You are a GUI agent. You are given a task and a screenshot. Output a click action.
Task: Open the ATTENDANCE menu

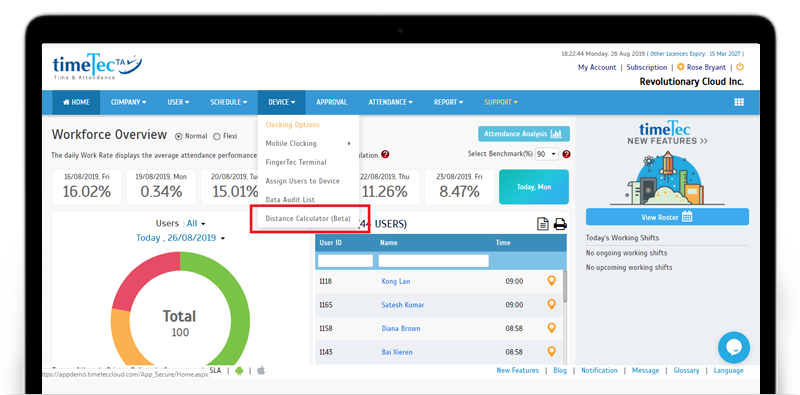pyautogui.click(x=391, y=102)
